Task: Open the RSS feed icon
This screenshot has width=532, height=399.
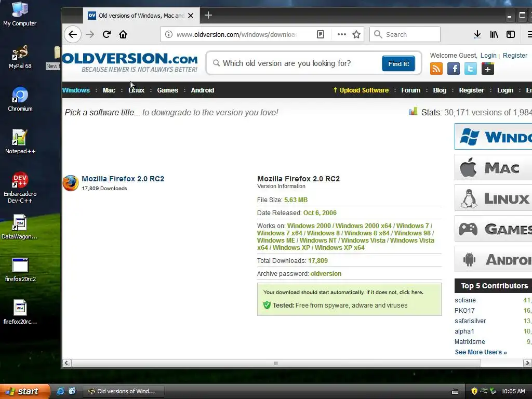Action: tap(436, 69)
